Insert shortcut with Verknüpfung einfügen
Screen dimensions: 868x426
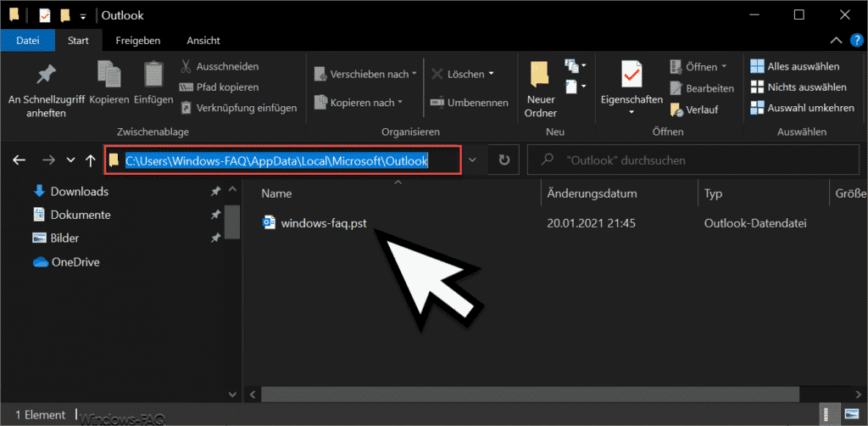point(238,108)
